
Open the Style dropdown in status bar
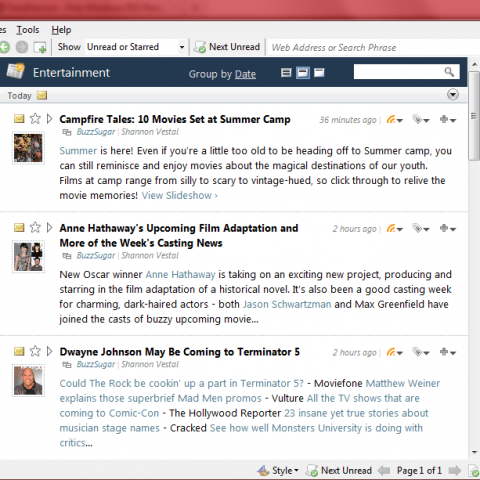coord(278,470)
